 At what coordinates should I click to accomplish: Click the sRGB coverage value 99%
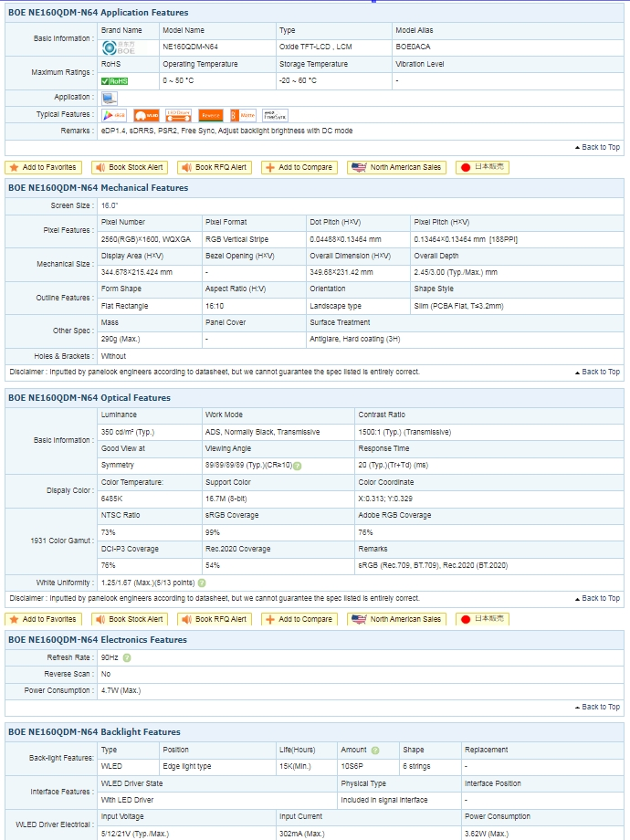213,532
